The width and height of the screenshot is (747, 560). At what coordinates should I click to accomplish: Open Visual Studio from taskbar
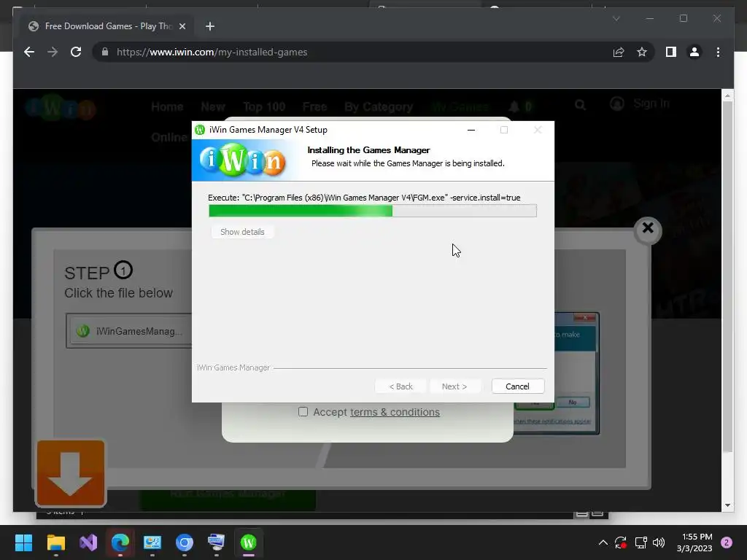coord(88,542)
